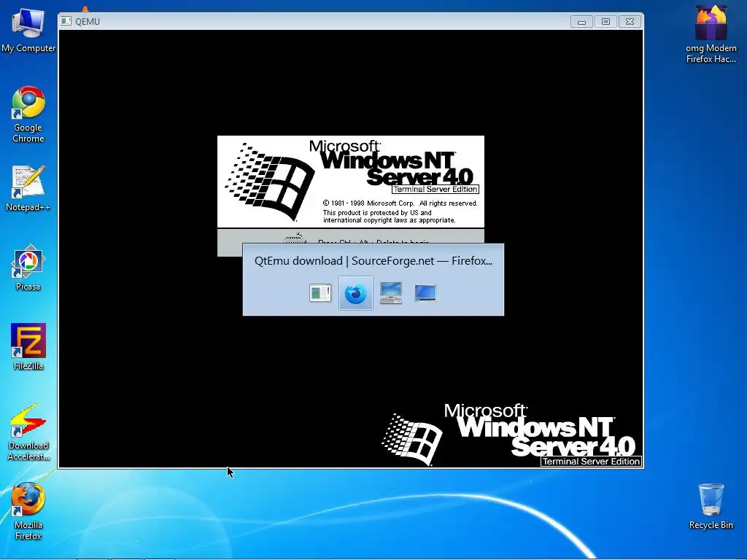Open the FileZilla desktop shortcut
Screen dimensions: 747x560
pos(28,346)
